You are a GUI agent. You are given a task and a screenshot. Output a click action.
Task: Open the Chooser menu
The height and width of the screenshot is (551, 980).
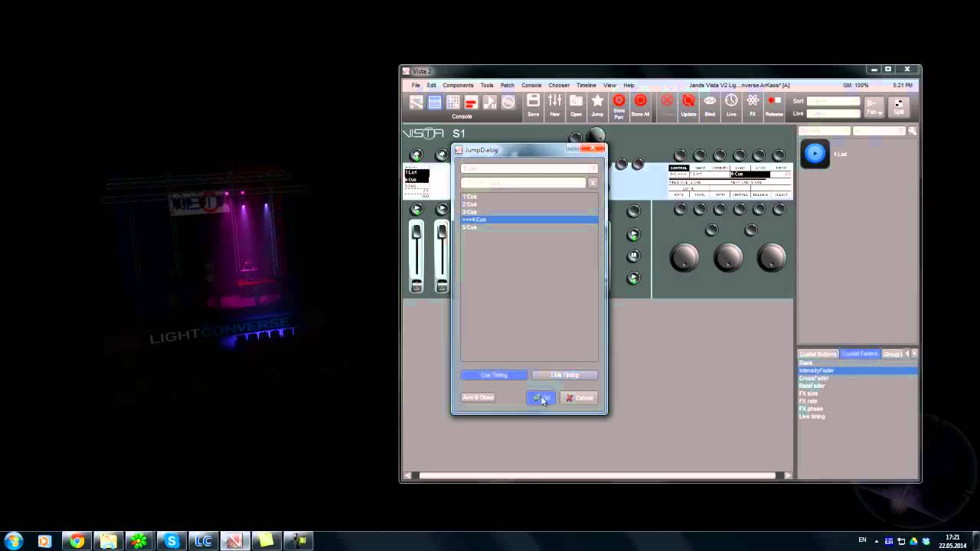coord(559,85)
